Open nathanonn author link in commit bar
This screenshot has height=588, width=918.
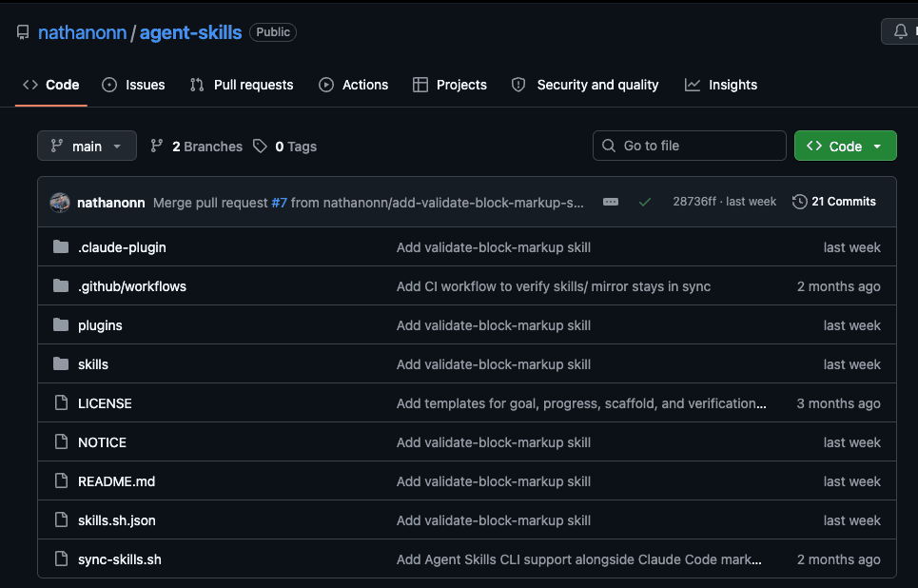(111, 203)
